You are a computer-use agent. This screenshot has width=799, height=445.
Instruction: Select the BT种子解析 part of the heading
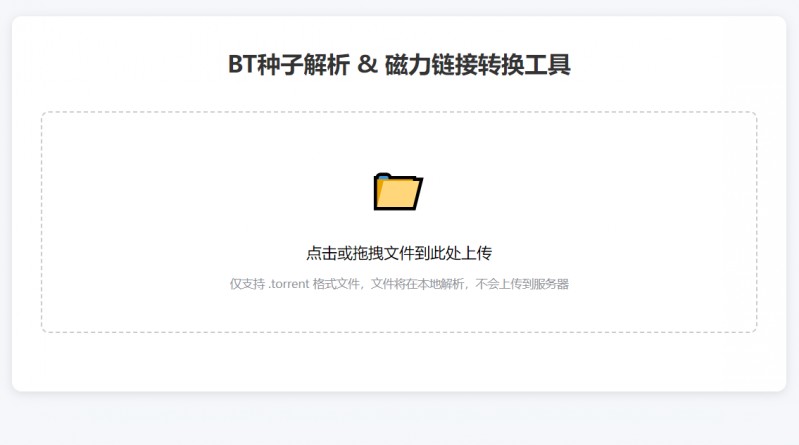(x=289, y=65)
